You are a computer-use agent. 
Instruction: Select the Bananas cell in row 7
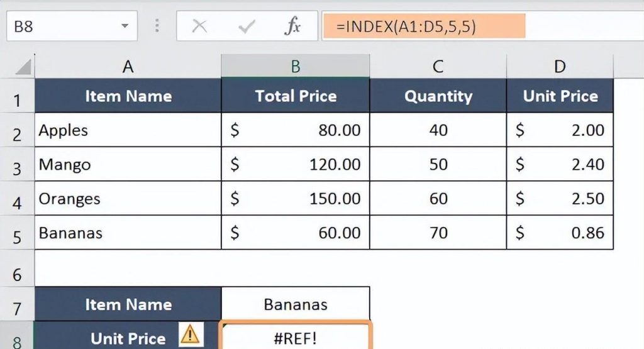point(296,304)
